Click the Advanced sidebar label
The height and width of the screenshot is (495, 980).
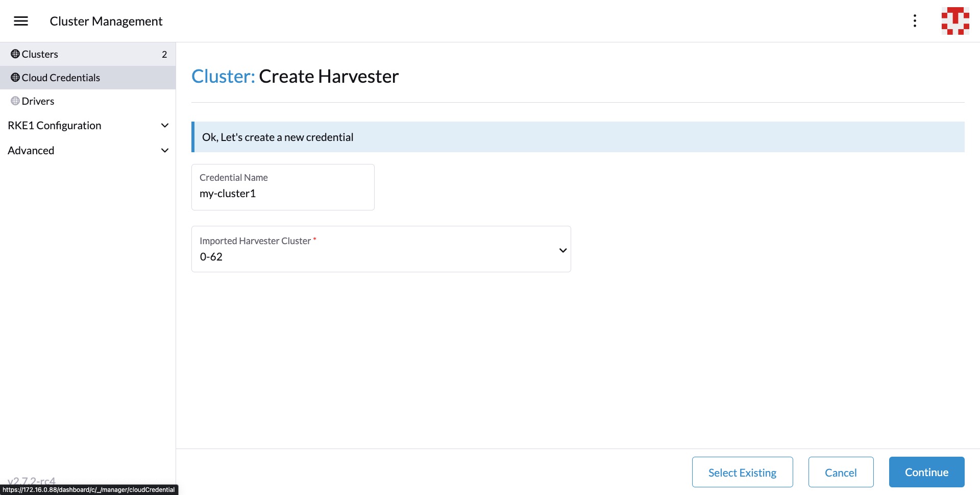pos(31,151)
